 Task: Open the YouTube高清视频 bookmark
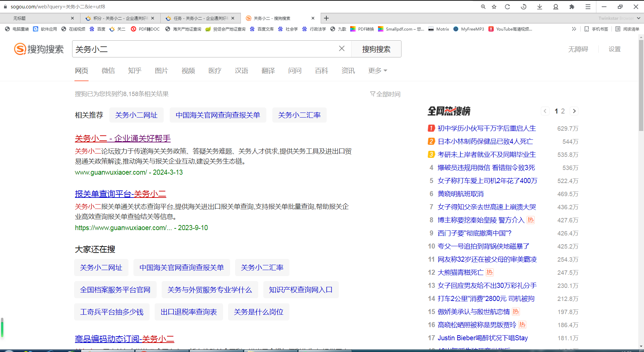point(510,29)
